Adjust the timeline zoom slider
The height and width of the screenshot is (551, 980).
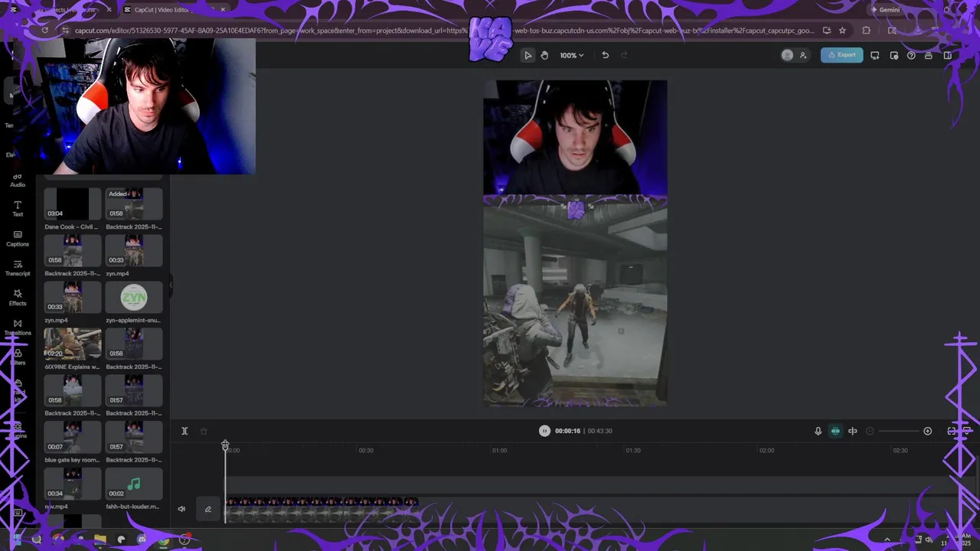coord(899,431)
